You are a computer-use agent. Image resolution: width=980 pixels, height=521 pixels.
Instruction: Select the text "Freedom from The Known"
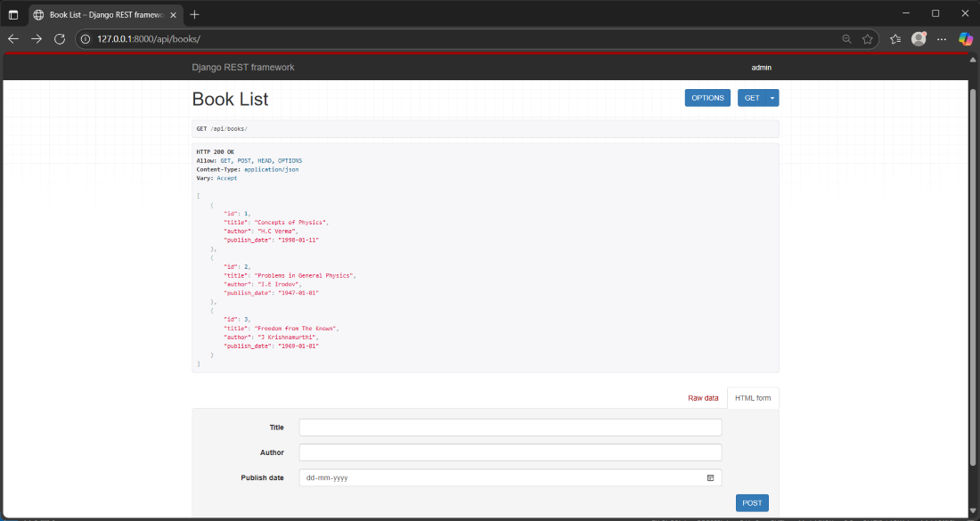[296, 329]
